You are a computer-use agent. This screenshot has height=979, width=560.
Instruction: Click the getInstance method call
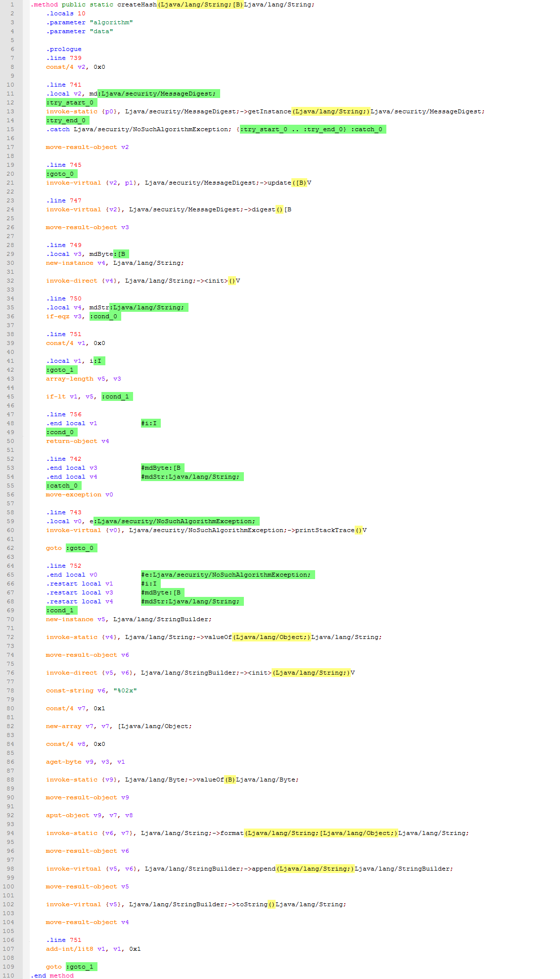coord(270,111)
